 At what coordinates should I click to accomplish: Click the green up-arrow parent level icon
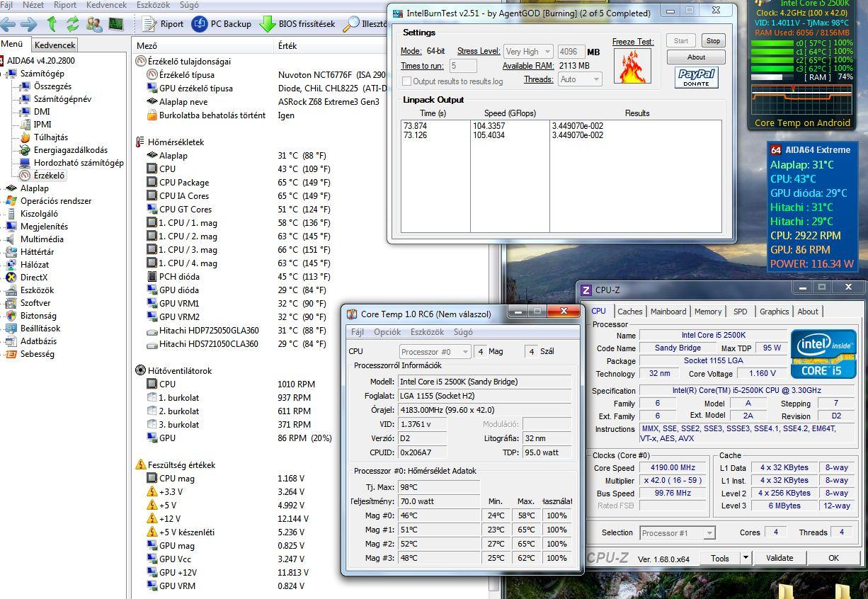point(52,23)
